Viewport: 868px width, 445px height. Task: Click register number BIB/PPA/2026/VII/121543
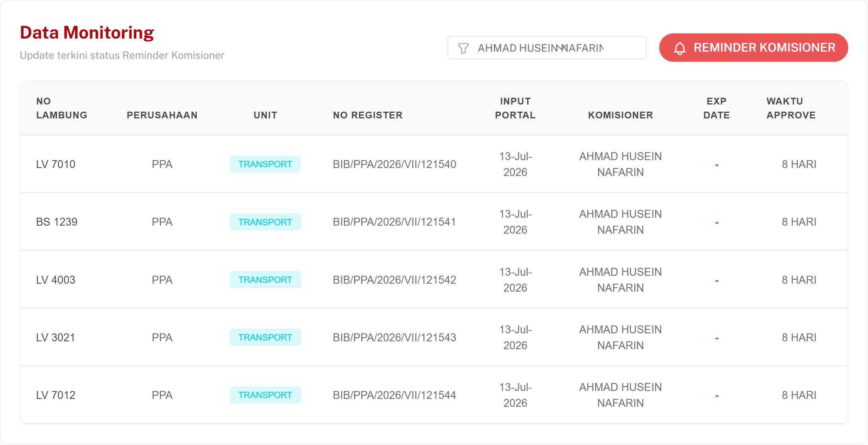[395, 337]
